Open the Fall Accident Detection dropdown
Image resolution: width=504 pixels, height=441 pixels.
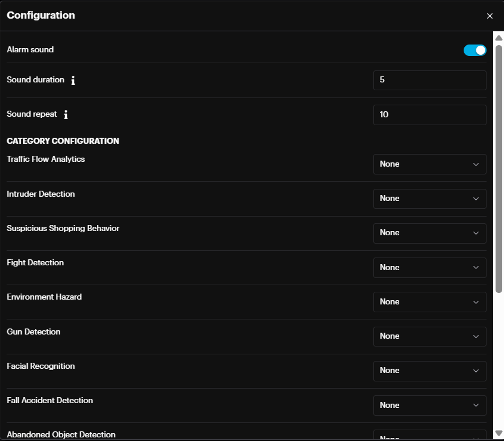pyautogui.click(x=429, y=405)
